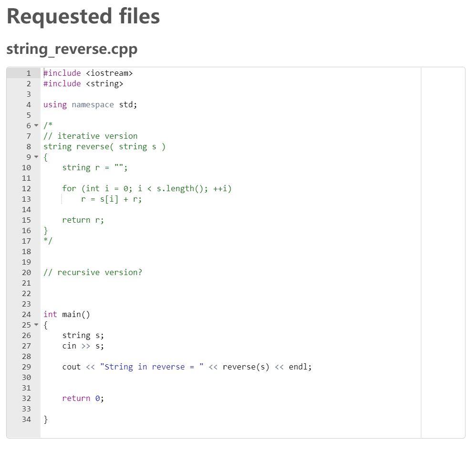Select line number 34 in the gutter
Screen dimensions: 476x451
[26, 419]
